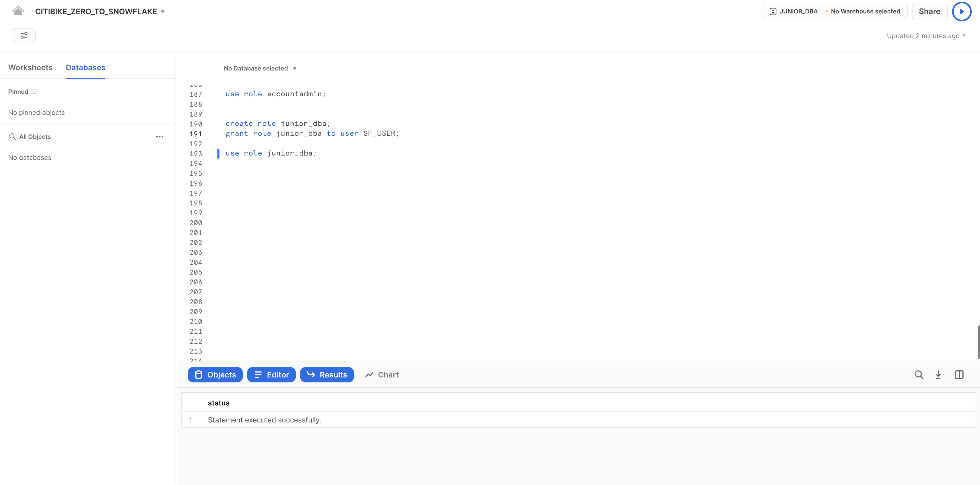Toggle the side-by-side view layout icon

coord(959,374)
